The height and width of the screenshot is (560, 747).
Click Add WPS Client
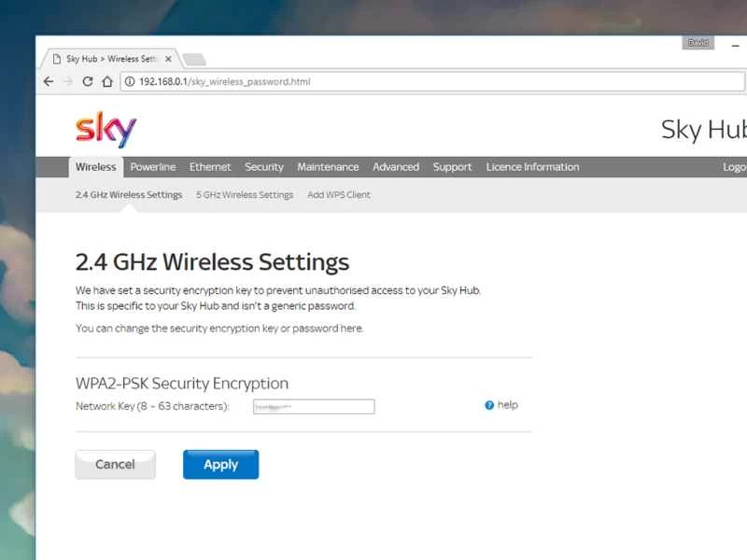338,194
